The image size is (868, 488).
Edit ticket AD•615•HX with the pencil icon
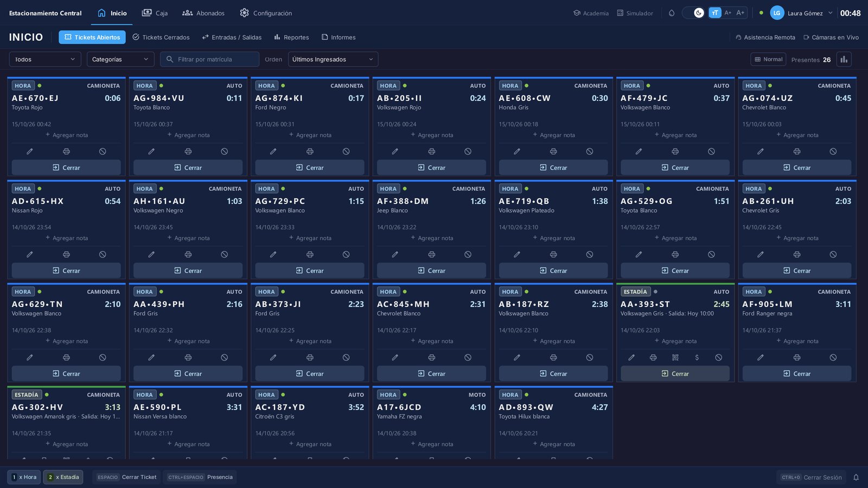[x=30, y=254]
